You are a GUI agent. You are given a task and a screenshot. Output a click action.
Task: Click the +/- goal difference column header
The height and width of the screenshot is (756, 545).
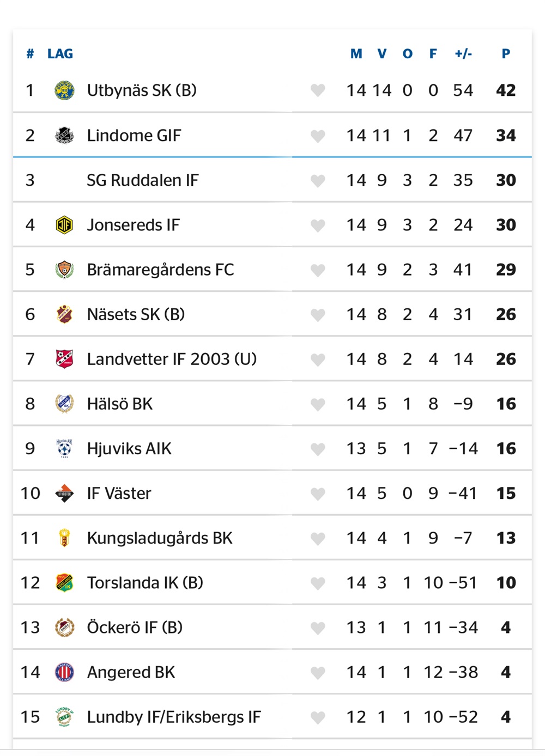tap(463, 54)
